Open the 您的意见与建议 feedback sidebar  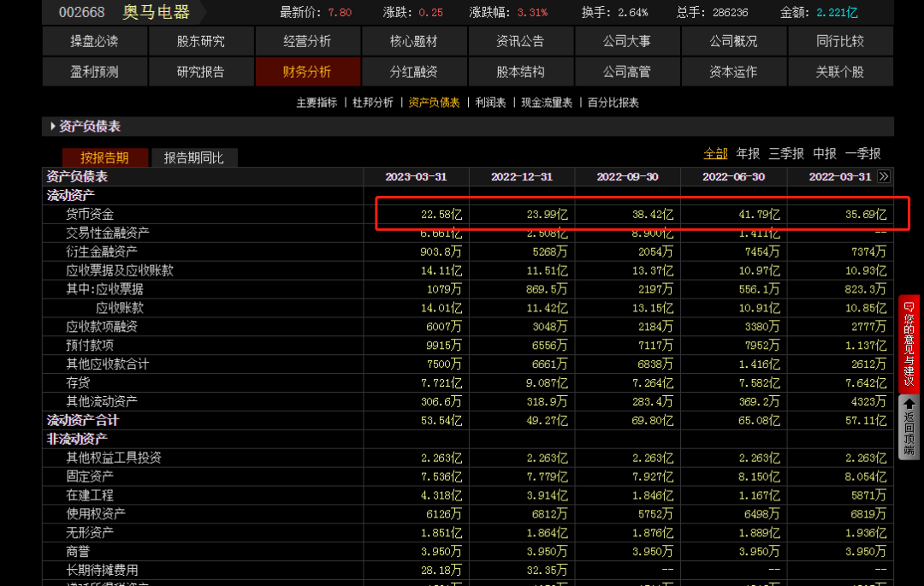coord(909,340)
